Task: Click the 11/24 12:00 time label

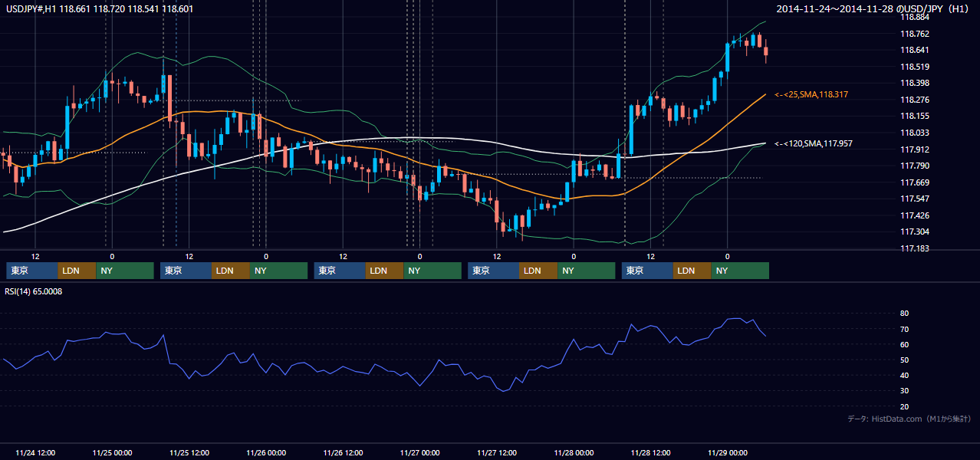Action: pos(35,452)
